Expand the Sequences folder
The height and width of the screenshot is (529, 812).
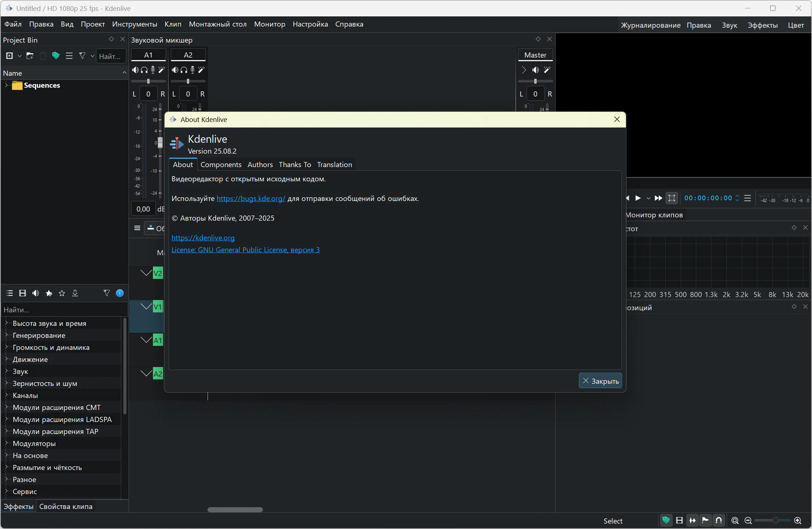pos(6,86)
